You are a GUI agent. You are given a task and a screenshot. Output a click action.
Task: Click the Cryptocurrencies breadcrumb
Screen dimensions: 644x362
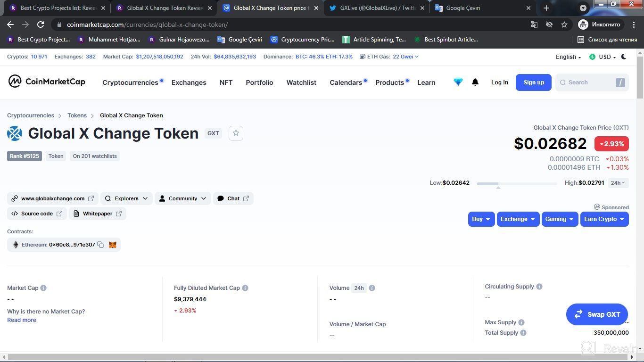[31, 115]
